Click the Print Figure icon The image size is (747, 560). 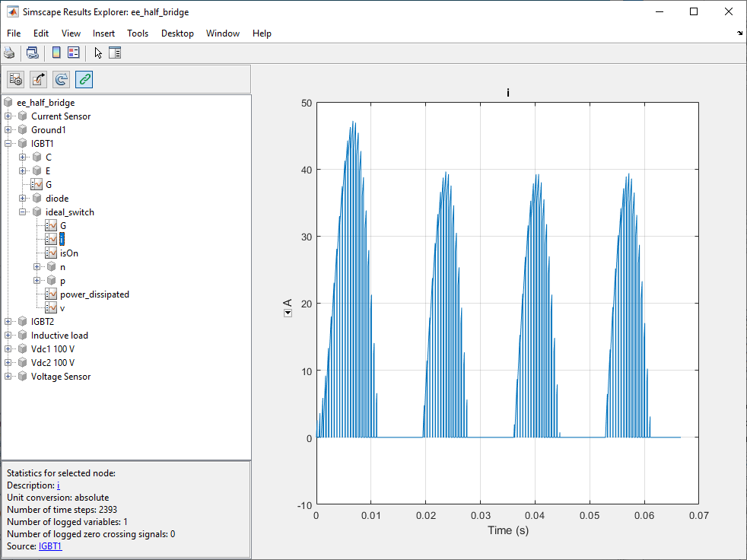9,52
